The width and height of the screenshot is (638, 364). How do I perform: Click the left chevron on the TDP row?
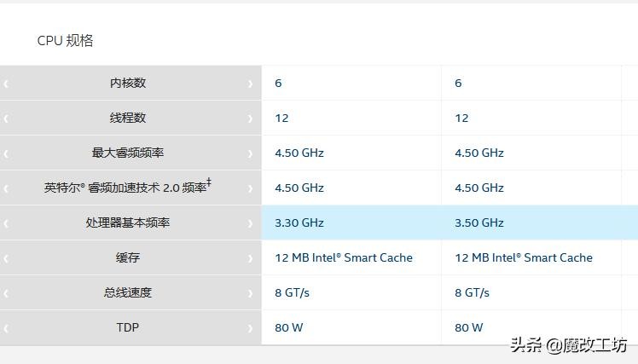point(6,328)
